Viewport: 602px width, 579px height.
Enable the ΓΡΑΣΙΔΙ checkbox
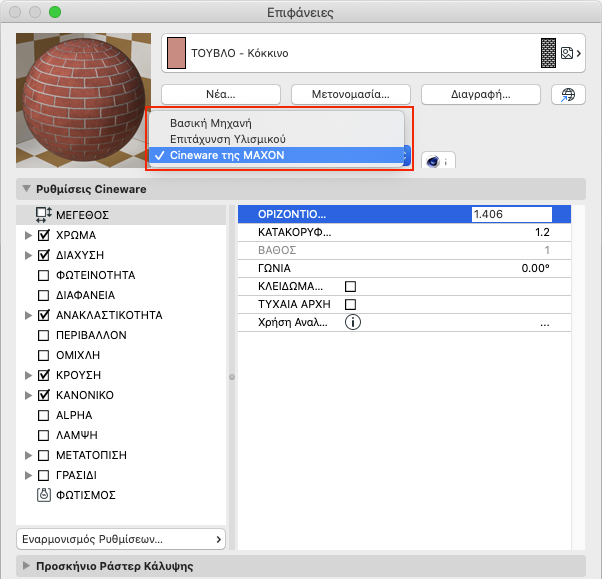(44, 475)
